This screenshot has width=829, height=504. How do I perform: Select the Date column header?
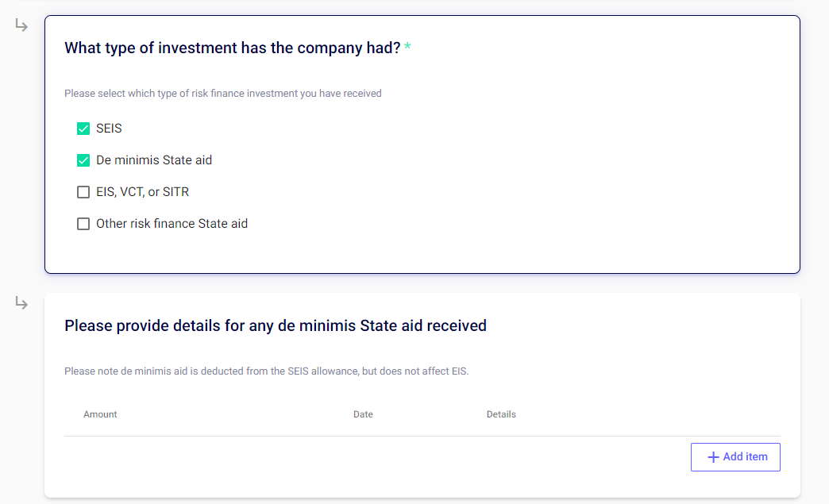(363, 414)
